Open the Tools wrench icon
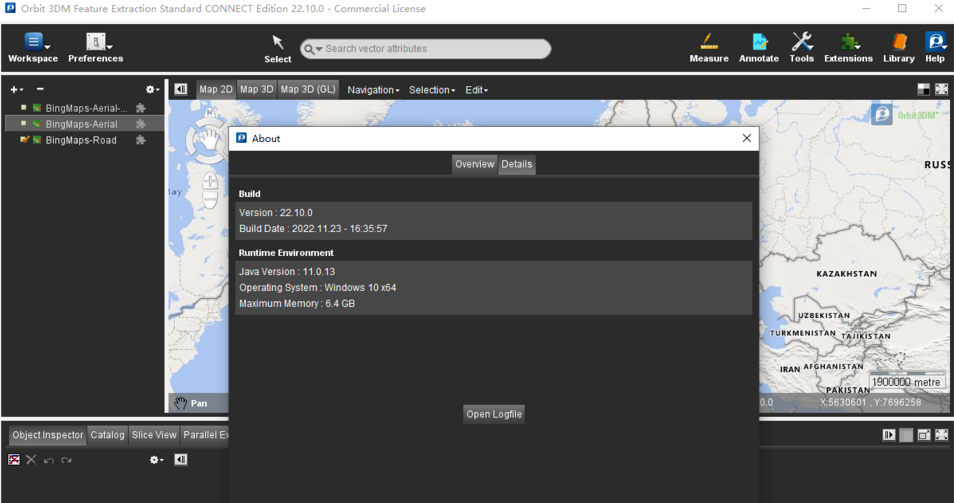 click(802, 41)
